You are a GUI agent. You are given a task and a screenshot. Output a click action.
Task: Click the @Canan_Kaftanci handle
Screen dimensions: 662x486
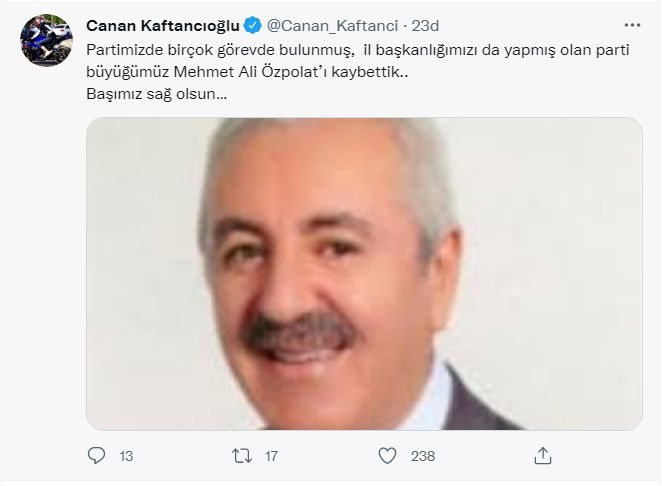[x=332, y=26]
